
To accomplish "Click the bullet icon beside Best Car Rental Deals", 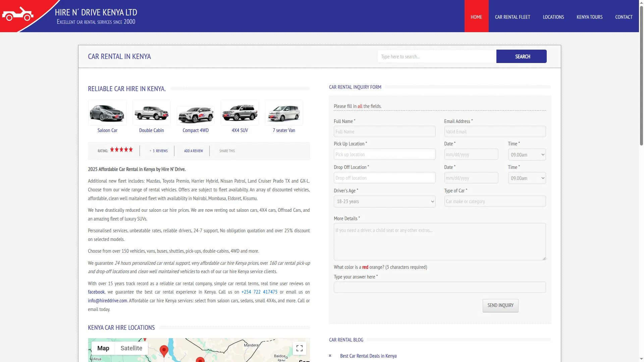I will click(x=330, y=356).
